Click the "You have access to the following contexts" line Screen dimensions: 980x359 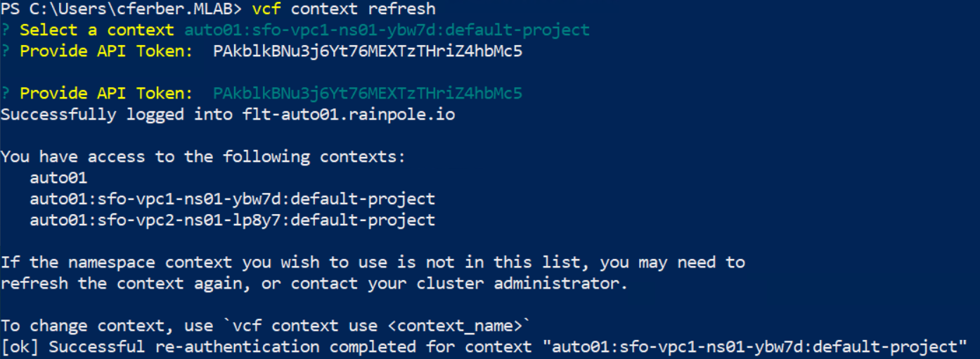click(203, 157)
